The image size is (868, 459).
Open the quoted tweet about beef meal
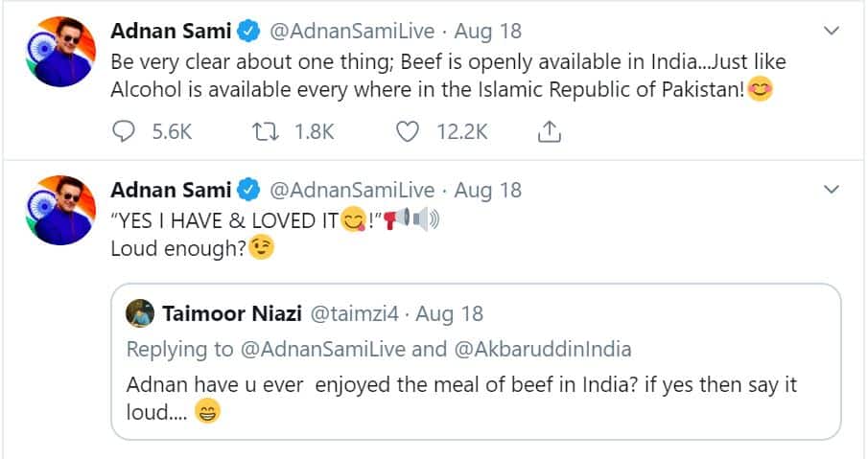tap(476, 385)
